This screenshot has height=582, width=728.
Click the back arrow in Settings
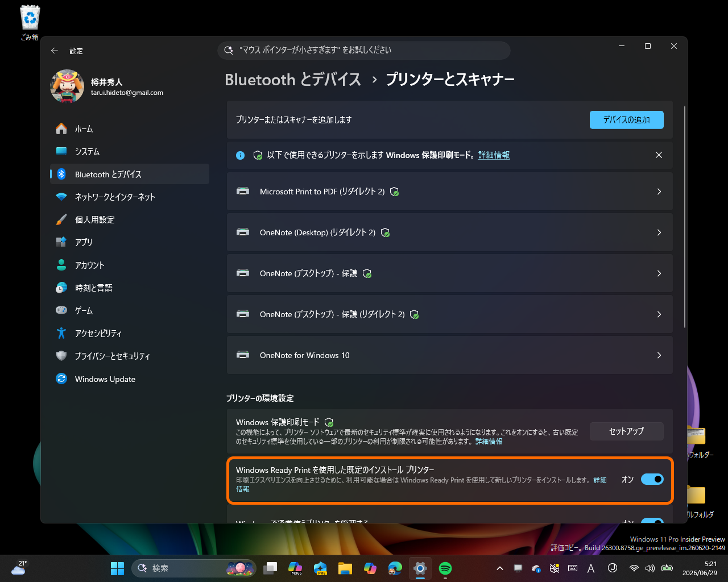point(55,51)
